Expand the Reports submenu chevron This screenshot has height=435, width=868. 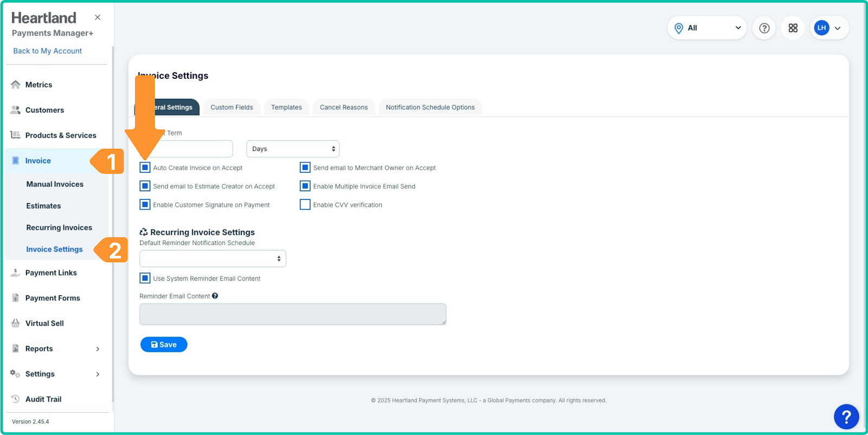[98, 349]
